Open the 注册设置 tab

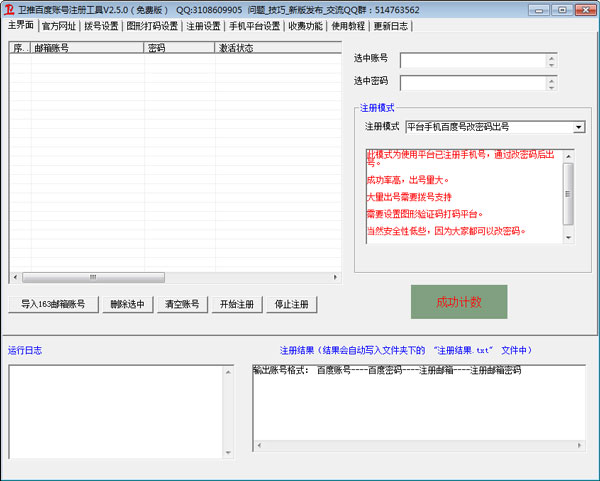coord(204,26)
